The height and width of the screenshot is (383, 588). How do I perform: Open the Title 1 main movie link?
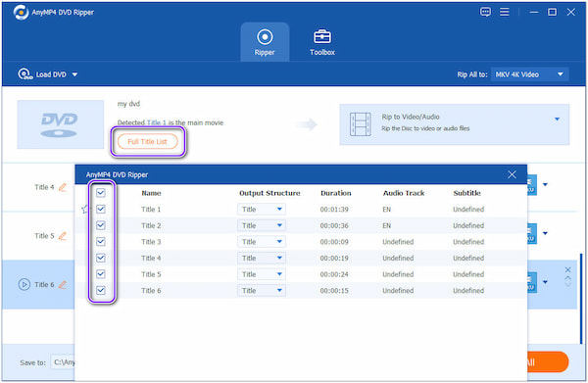point(156,122)
